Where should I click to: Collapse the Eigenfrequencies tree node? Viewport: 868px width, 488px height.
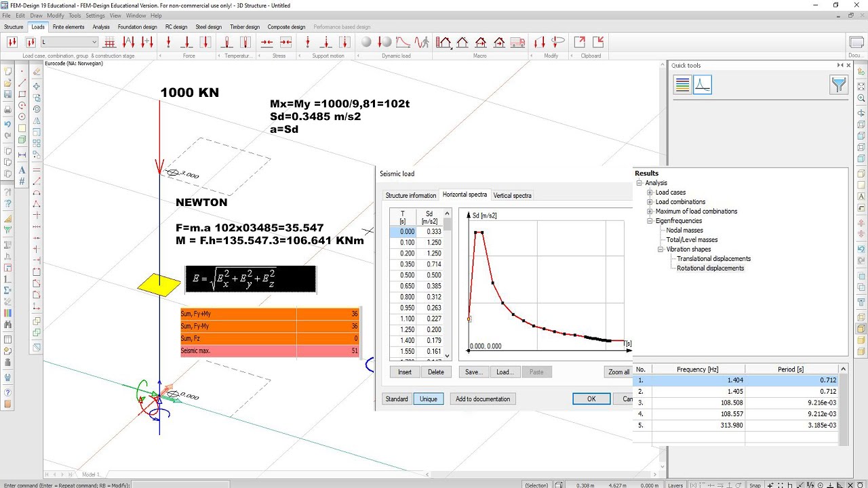(x=650, y=221)
